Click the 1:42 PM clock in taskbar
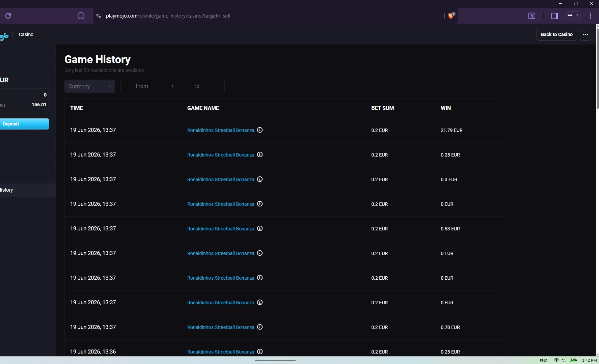The height and width of the screenshot is (364, 599). click(589, 360)
